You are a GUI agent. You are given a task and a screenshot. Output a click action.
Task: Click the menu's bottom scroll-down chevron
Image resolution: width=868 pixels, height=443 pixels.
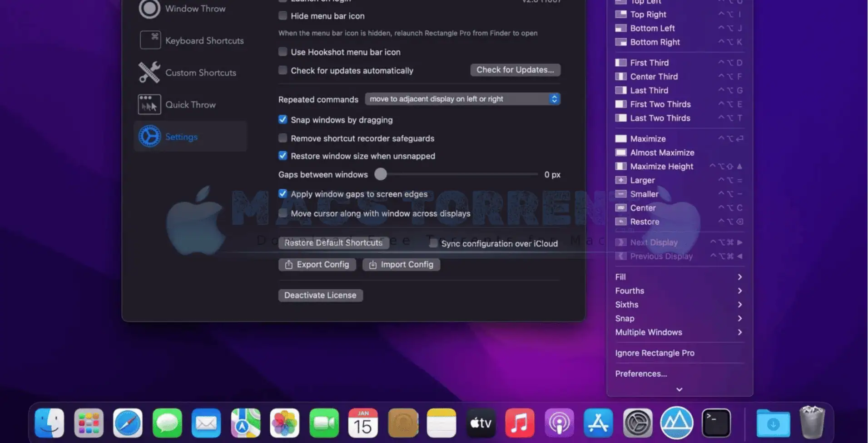[x=679, y=389]
